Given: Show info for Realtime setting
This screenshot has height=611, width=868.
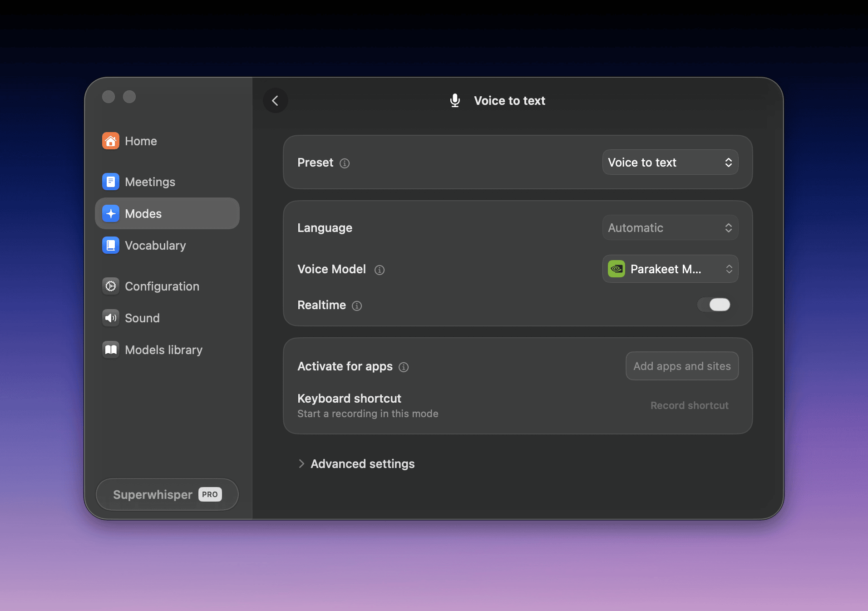Looking at the screenshot, I should point(357,306).
